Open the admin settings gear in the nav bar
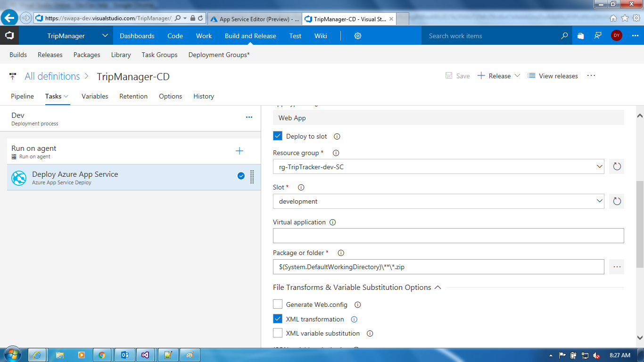The height and width of the screenshot is (362, 644). 358,36
